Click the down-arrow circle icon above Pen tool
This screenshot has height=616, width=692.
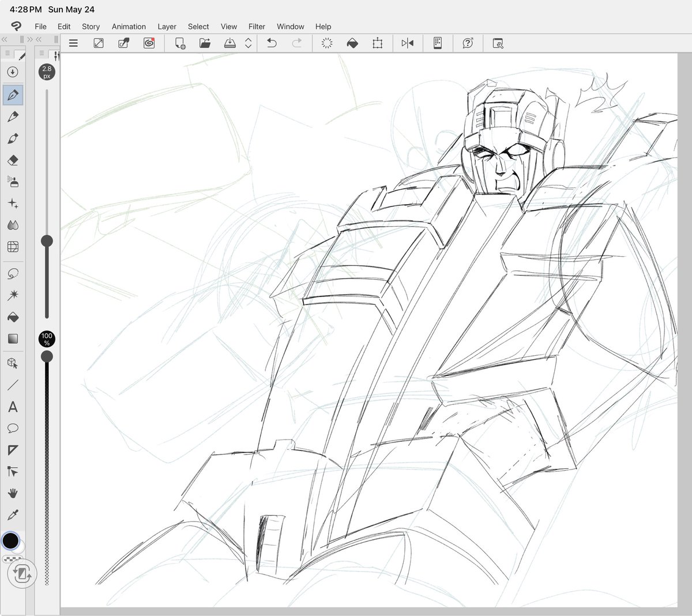point(13,72)
